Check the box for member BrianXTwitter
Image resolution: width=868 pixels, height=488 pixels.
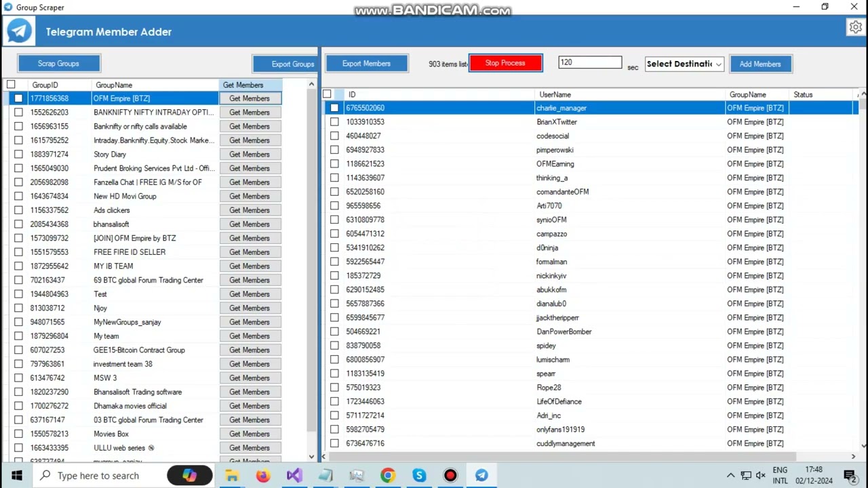tap(334, 122)
